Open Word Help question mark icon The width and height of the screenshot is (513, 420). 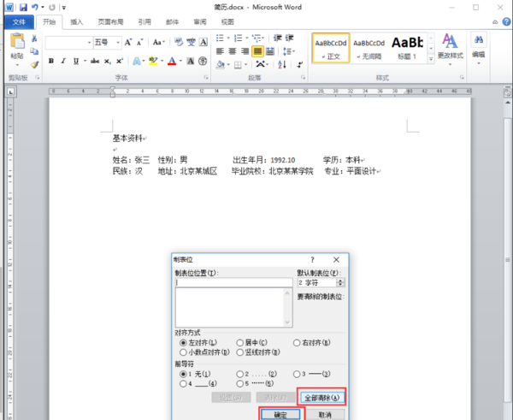[x=506, y=22]
